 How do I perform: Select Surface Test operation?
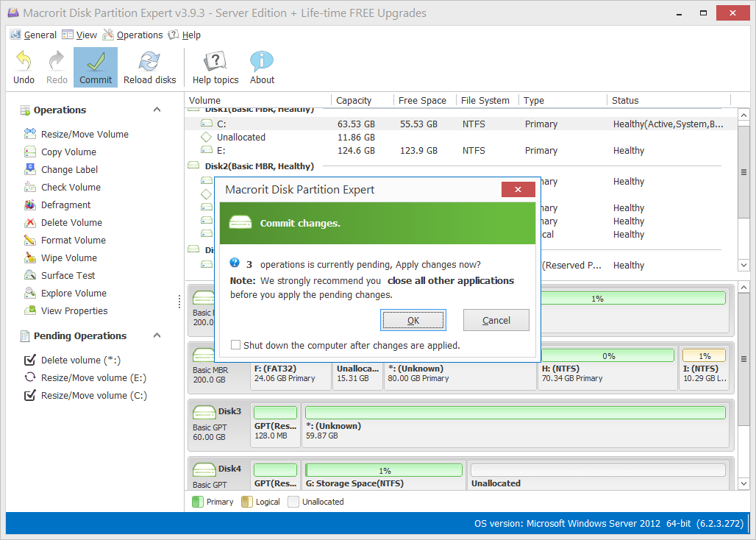[x=60, y=275]
